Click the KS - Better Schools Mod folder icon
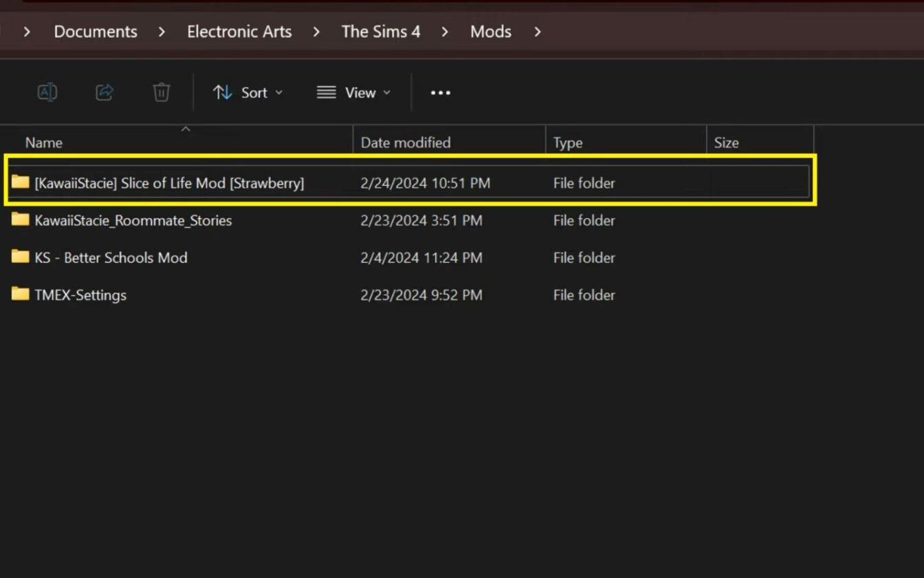The height and width of the screenshot is (578, 924). click(21, 257)
